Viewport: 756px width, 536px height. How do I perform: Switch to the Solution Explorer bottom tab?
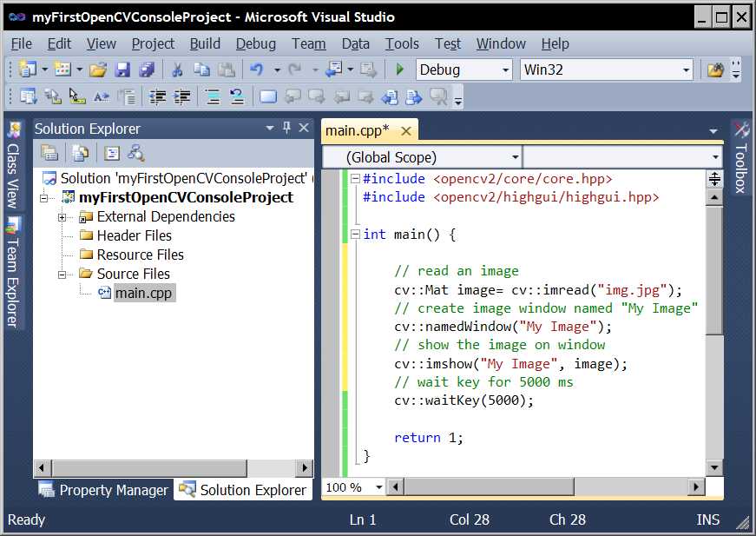[242, 490]
